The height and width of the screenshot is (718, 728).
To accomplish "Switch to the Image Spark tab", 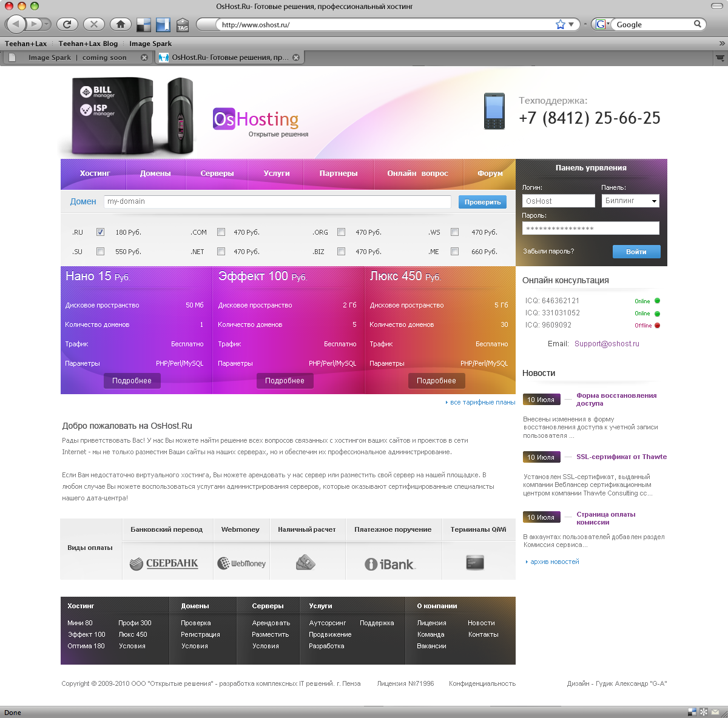I will [76, 58].
